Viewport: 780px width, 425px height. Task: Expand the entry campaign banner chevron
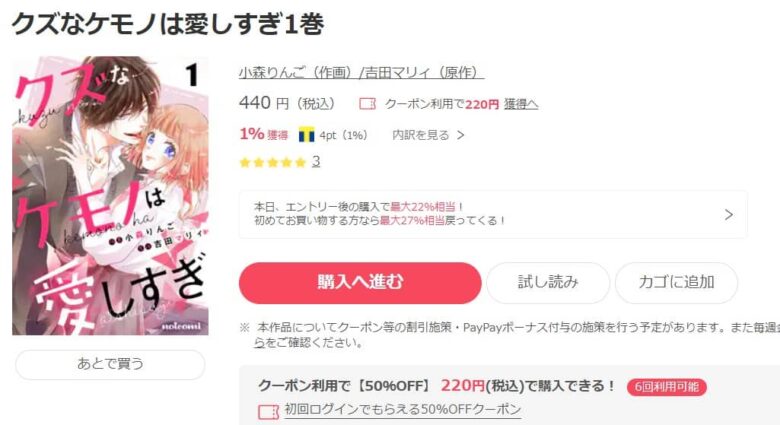pos(728,214)
